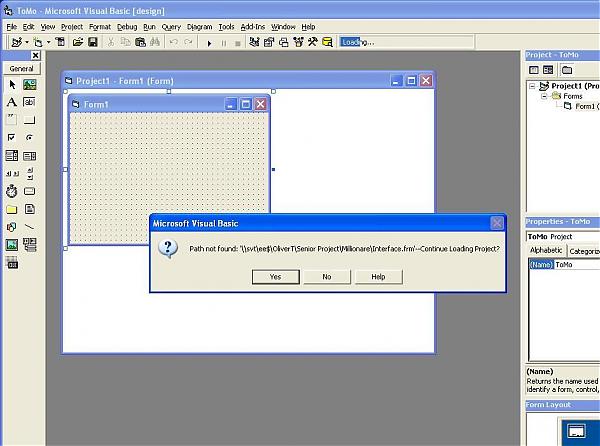Screen dimensions: 600x446
Task: Click the Add Form toolbar icon
Action: click(x=38, y=42)
